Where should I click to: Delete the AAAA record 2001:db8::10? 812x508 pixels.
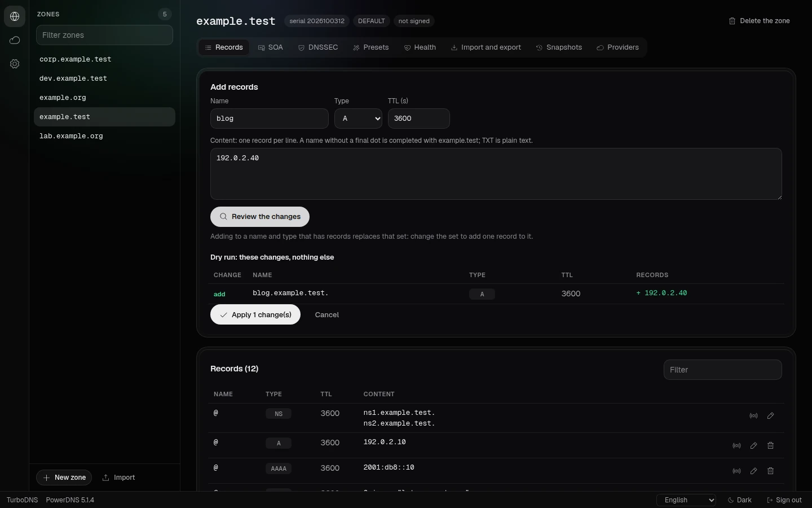770,471
